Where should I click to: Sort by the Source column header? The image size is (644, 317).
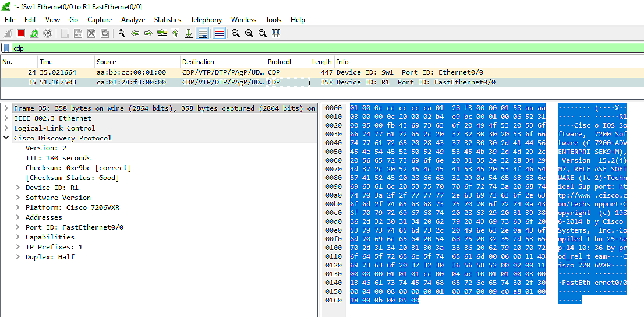[107, 62]
